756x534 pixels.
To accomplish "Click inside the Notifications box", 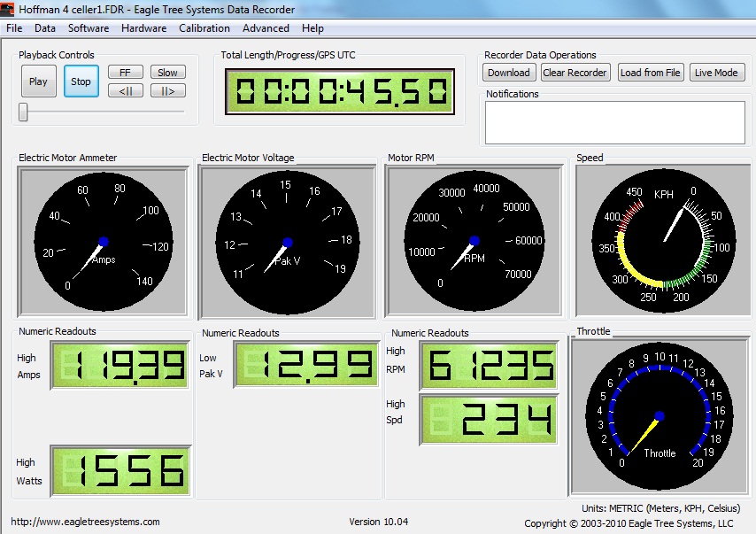I will 614,122.
